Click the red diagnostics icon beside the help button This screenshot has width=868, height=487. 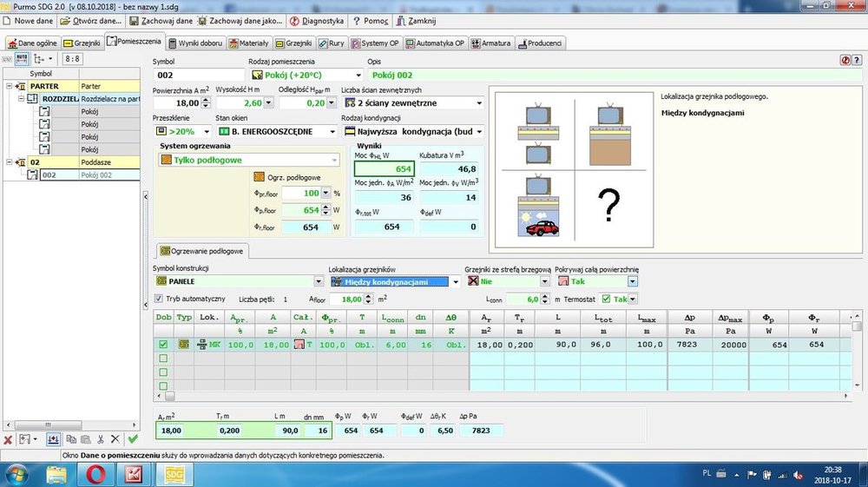tap(844, 60)
